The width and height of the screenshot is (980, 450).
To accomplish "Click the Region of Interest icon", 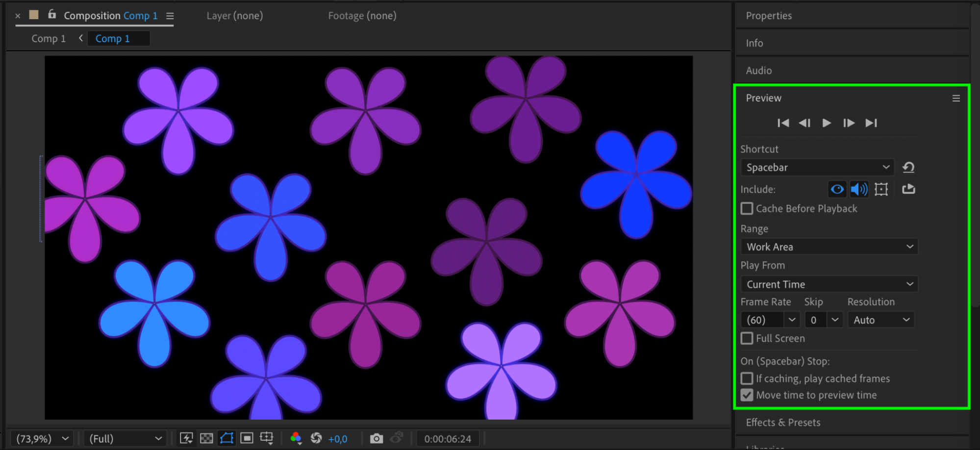I will click(x=247, y=438).
